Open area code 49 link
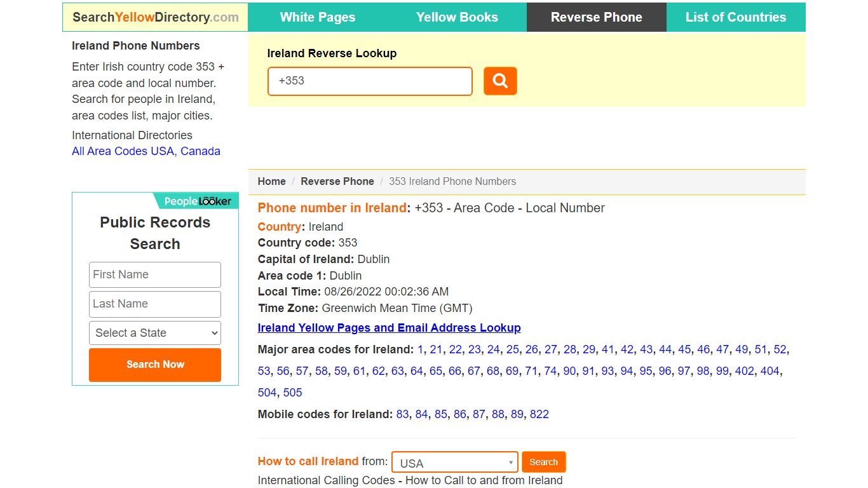 click(741, 349)
